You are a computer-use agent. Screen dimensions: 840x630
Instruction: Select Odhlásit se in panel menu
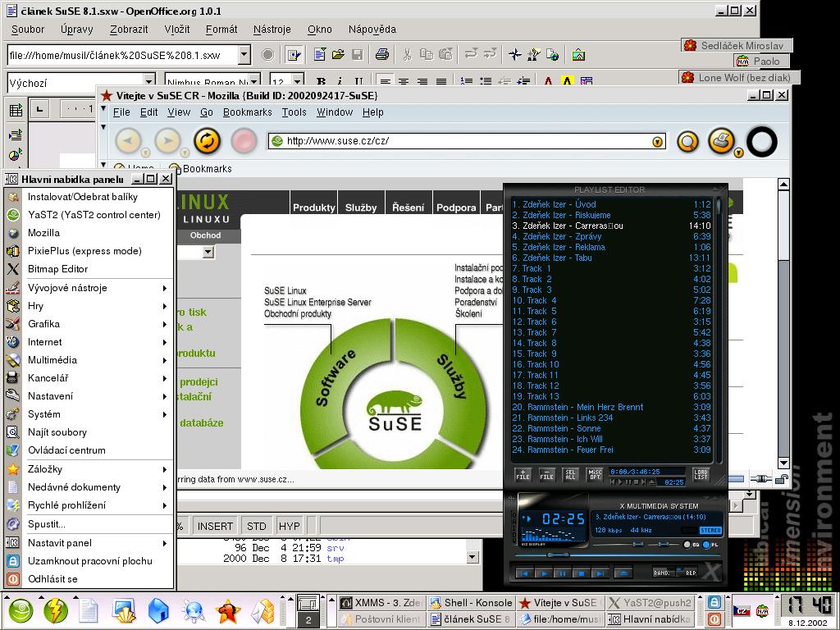tap(89, 579)
